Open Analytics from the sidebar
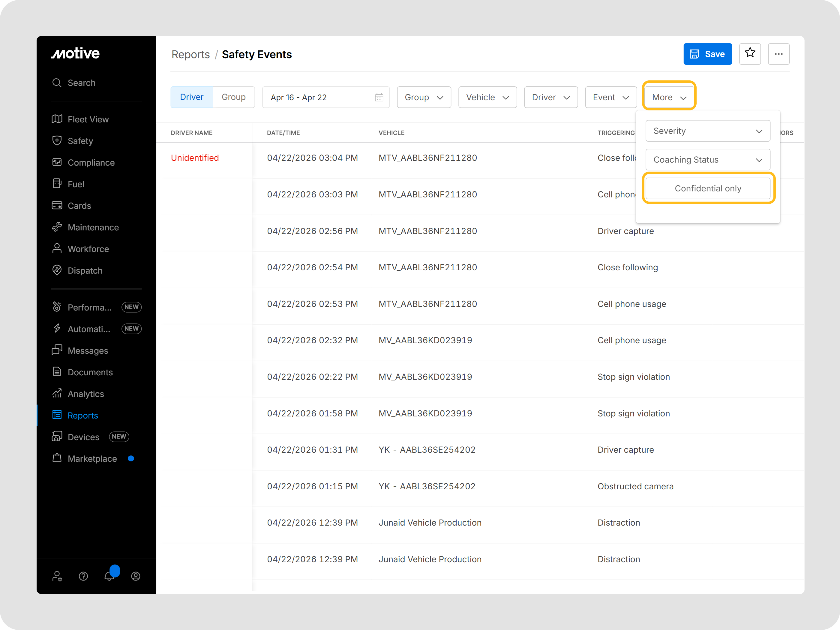Image resolution: width=840 pixels, height=630 pixels. tap(85, 394)
